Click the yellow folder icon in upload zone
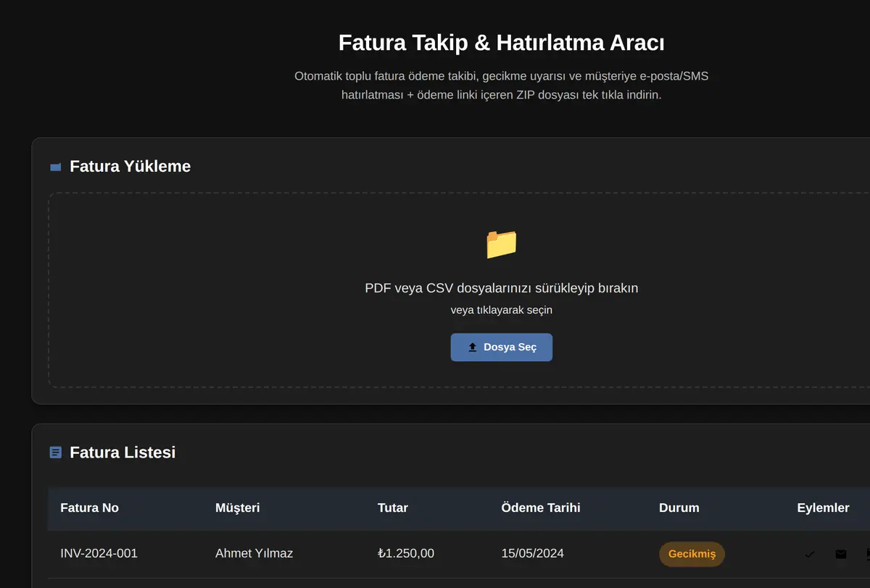This screenshot has width=870, height=588. [502, 244]
